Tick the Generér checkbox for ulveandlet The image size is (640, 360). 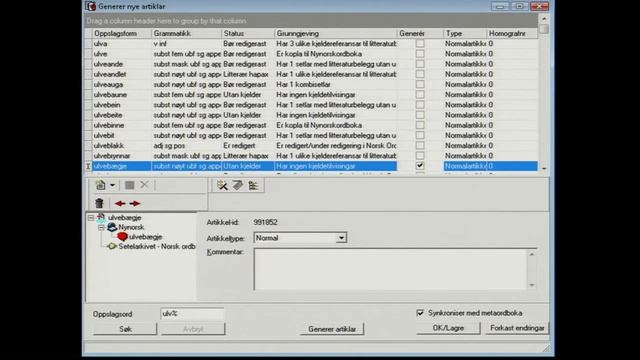[x=420, y=74]
